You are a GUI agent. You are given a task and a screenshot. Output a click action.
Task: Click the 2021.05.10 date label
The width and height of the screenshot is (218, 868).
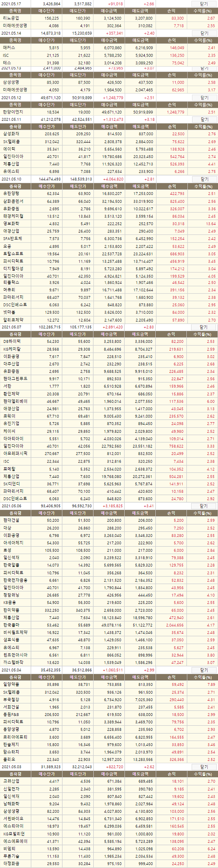click(x=11, y=179)
